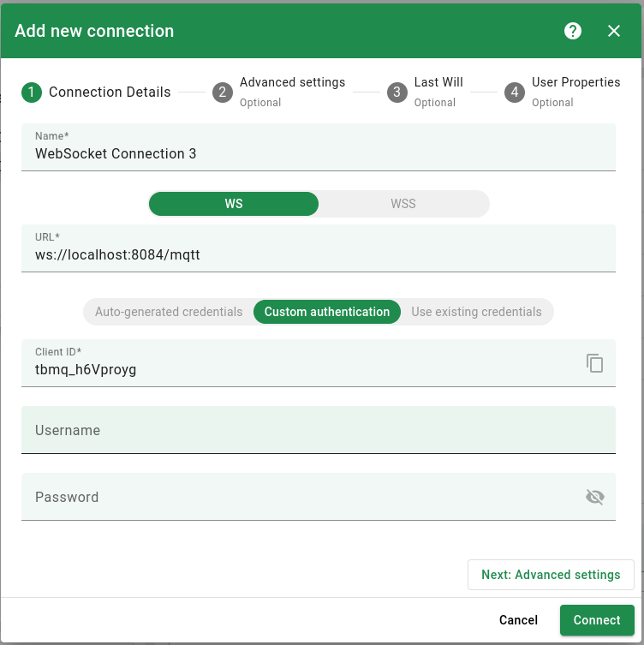This screenshot has width=644, height=645.
Task: Click step 4 number circle icon
Action: (515, 93)
